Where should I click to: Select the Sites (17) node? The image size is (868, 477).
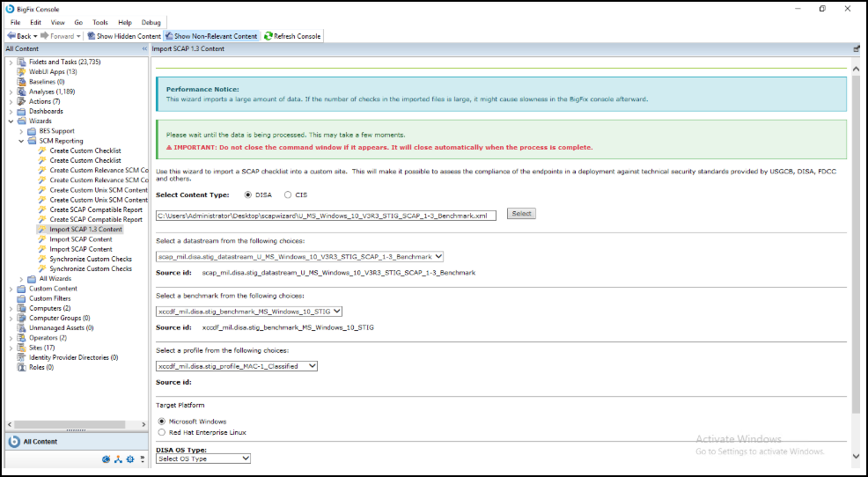tap(41, 348)
